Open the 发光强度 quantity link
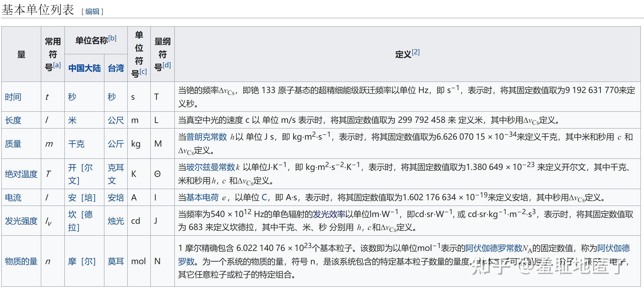 (x=21, y=221)
